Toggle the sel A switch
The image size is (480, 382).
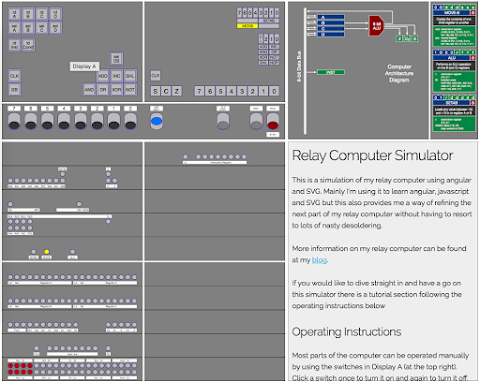(x=14, y=28)
